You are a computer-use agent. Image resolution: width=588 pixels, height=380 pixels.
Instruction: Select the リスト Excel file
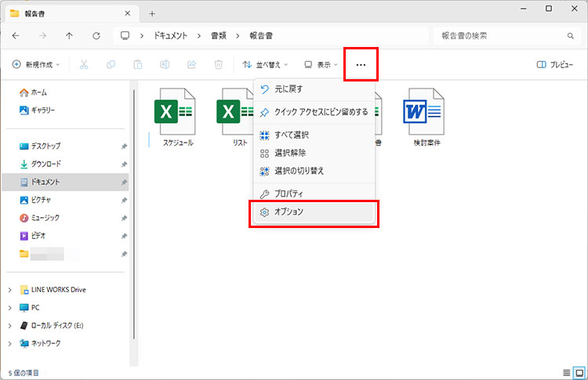tap(235, 117)
